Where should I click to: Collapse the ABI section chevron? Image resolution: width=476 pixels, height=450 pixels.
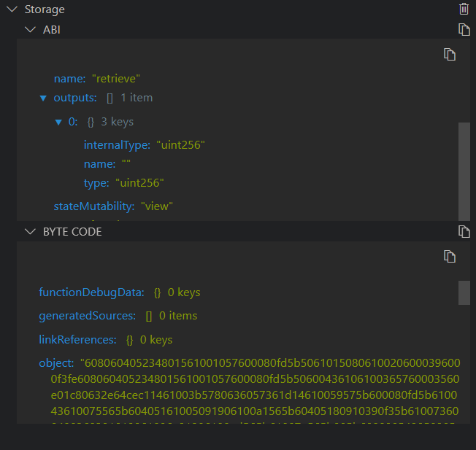point(30,29)
